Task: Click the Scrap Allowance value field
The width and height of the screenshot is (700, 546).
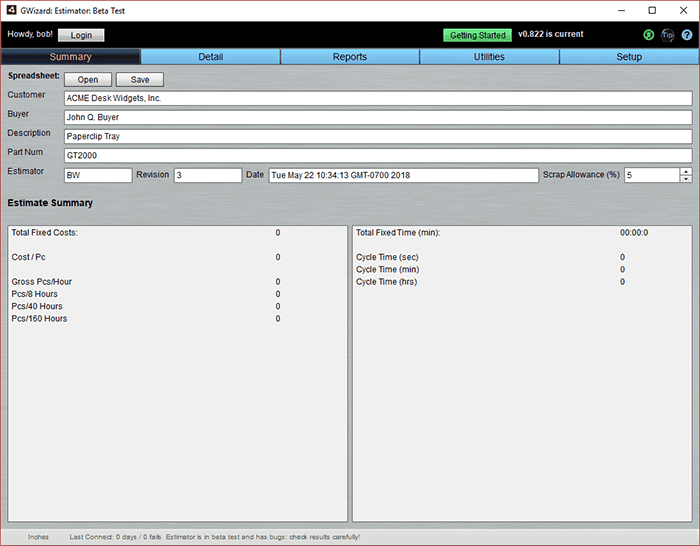Action: [652, 175]
